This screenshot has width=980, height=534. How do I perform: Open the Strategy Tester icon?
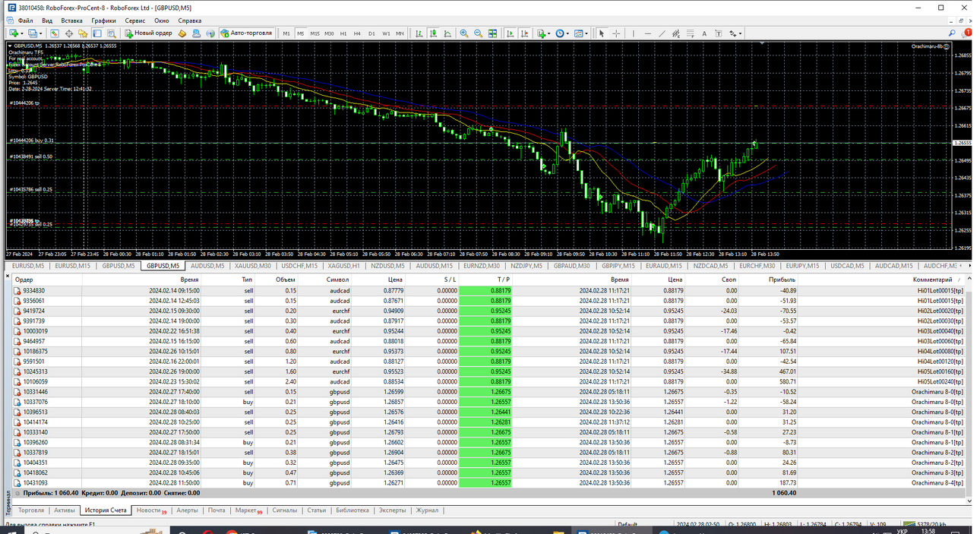[111, 33]
